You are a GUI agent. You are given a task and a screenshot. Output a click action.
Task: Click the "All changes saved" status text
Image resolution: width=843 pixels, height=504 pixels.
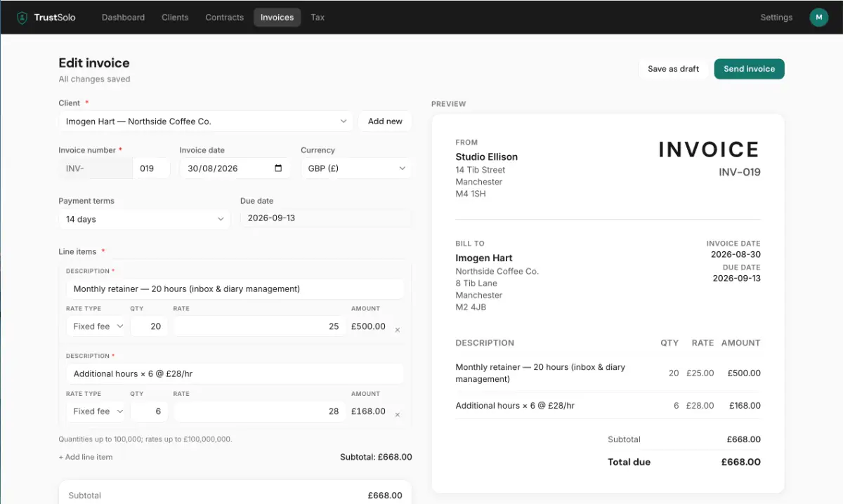tap(94, 79)
